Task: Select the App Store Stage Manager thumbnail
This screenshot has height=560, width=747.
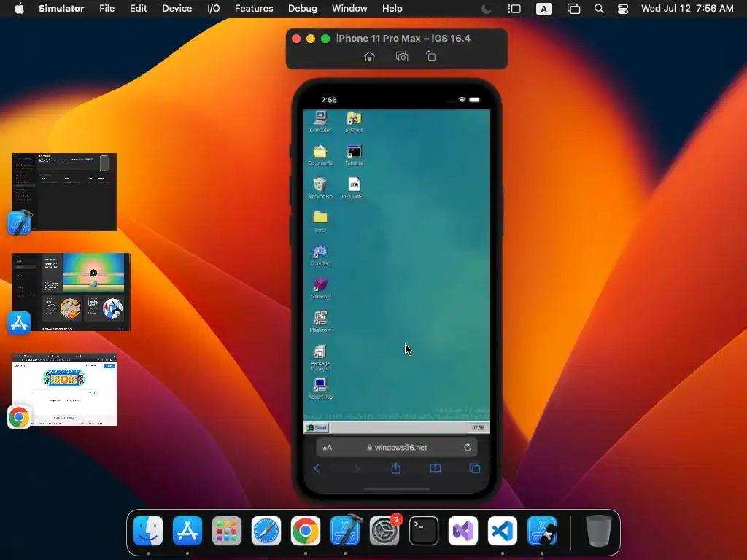Action: 71,292
